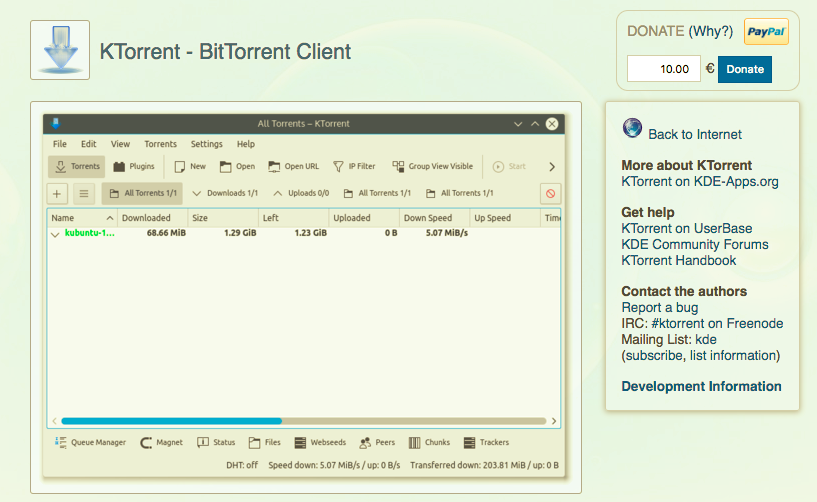Viewport: 817px width, 502px height.
Task: Sort by the Downloaded column
Action: [x=152, y=218]
